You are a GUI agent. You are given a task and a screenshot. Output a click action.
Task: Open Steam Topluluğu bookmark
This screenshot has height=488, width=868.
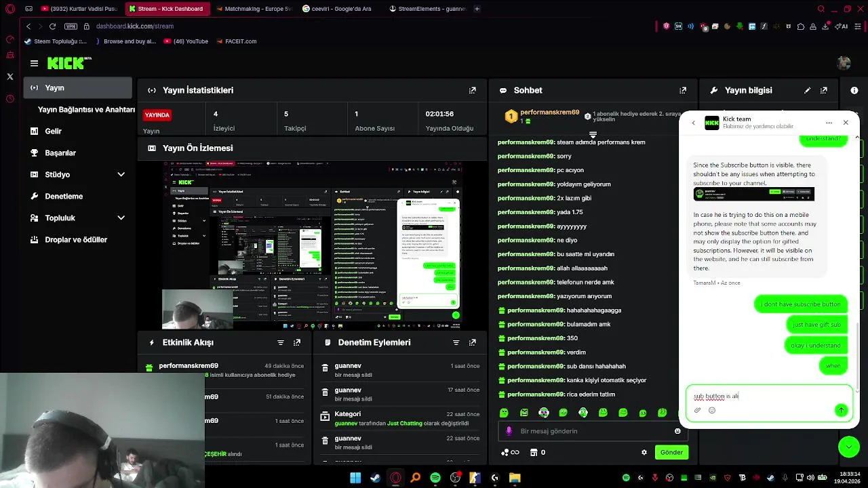55,41
